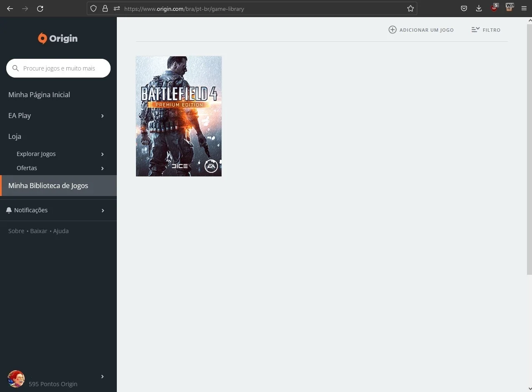This screenshot has height=392, width=532.
Task: Click the Procure jogos search field
Action: 58,68
